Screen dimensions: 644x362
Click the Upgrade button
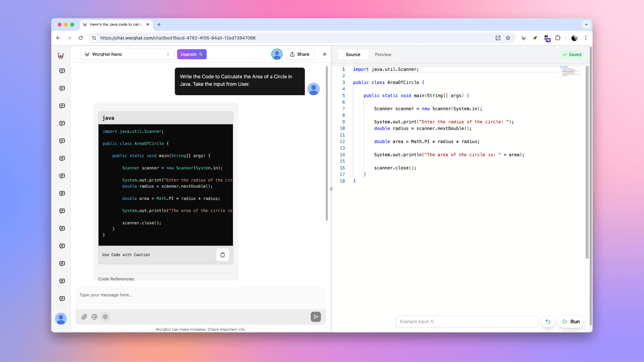tap(192, 54)
